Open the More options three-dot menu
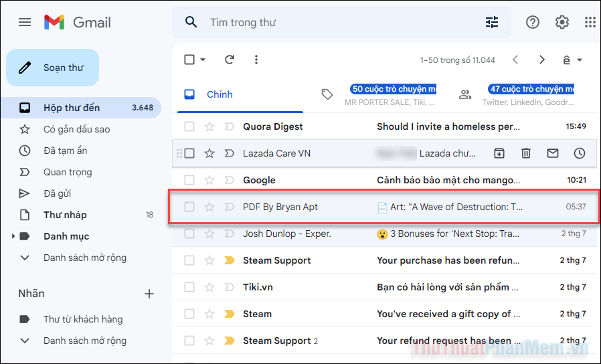Screen dimensions: 601x364 click(256, 60)
